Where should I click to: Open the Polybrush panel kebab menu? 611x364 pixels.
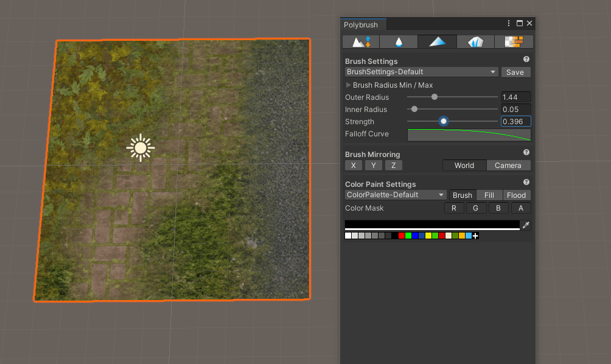tap(509, 23)
